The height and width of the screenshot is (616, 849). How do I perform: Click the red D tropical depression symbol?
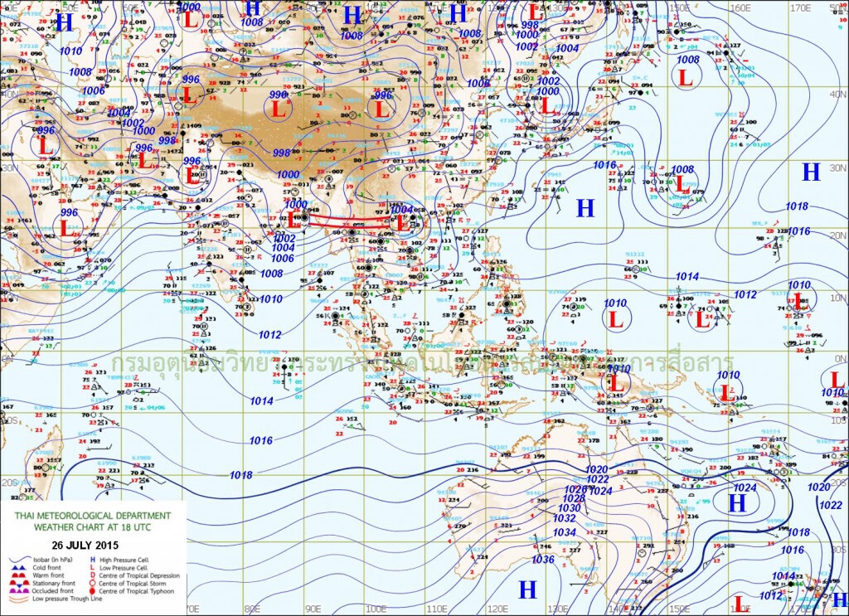[x=93, y=575]
